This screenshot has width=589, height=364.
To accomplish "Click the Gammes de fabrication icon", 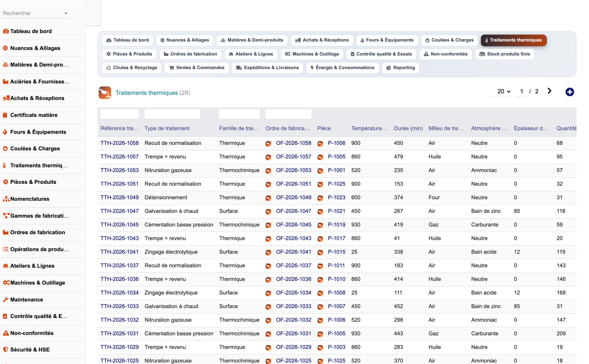I will point(6,216).
